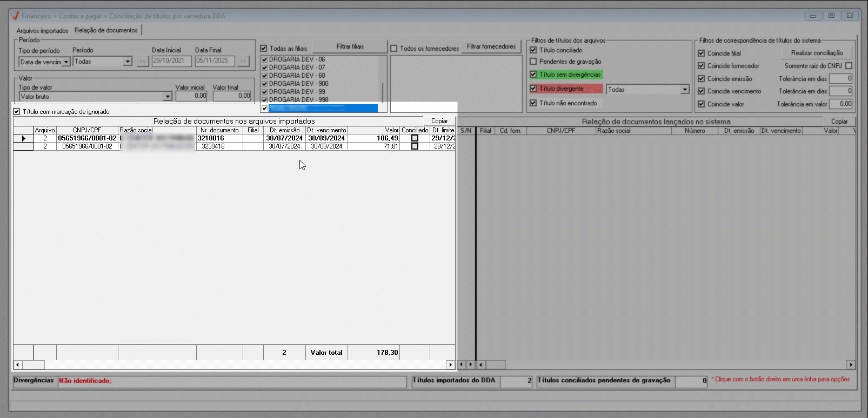Enable the 'Todos os fornecedores' checkbox
868x418 pixels.
click(x=394, y=49)
